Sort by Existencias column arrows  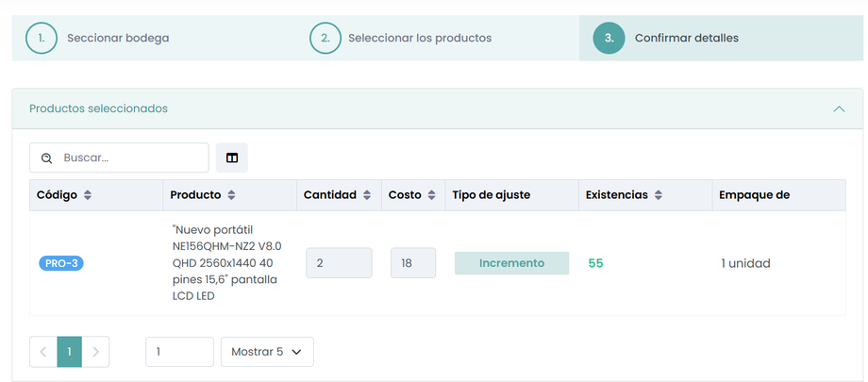[659, 195]
